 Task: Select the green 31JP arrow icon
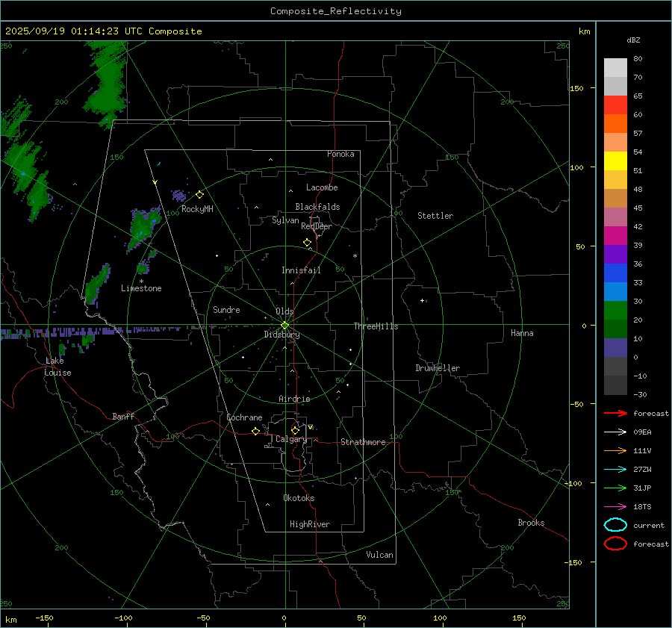[x=615, y=488]
